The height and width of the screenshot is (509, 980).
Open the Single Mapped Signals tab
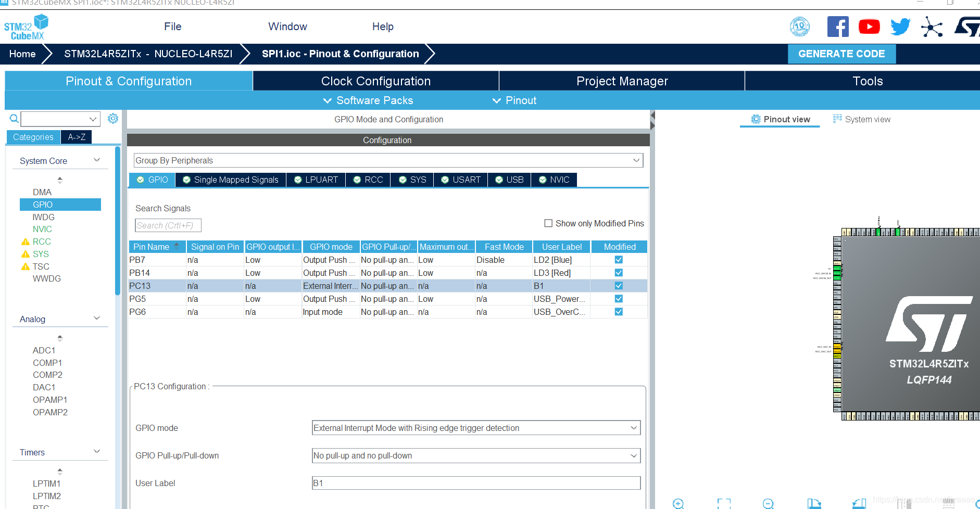[x=231, y=180]
